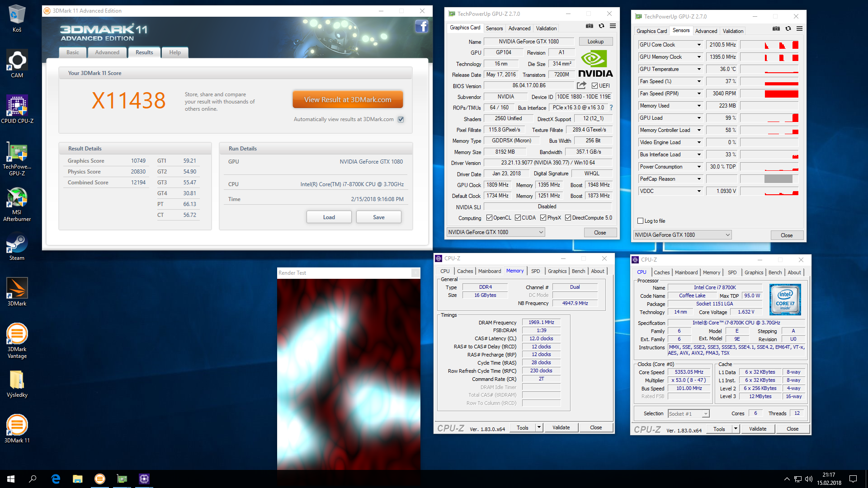Toggle the DirectCompute 5.0 checkbox

click(568, 218)
